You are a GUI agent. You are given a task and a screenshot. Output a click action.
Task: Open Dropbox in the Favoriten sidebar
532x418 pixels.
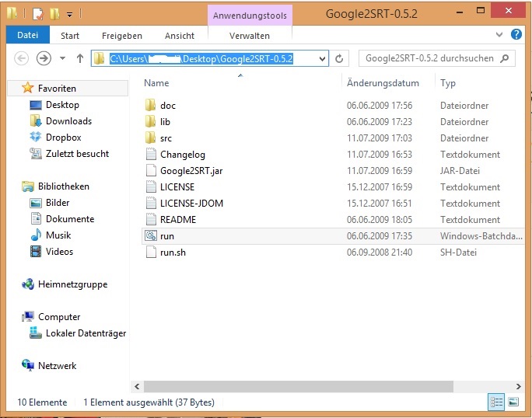(x=63, y=138)
